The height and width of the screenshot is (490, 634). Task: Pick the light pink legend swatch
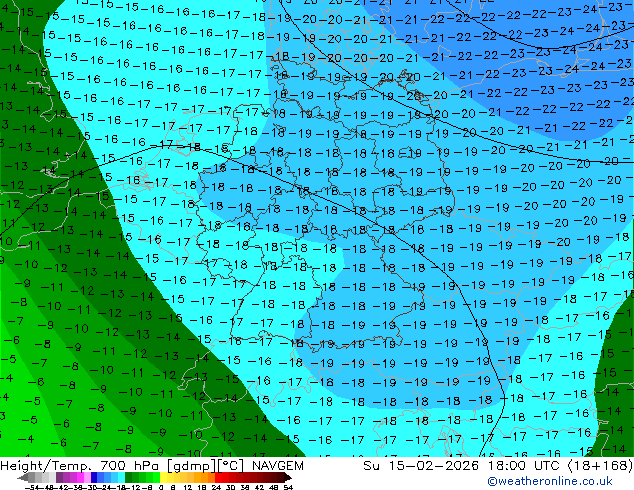(x=87, y=477)
